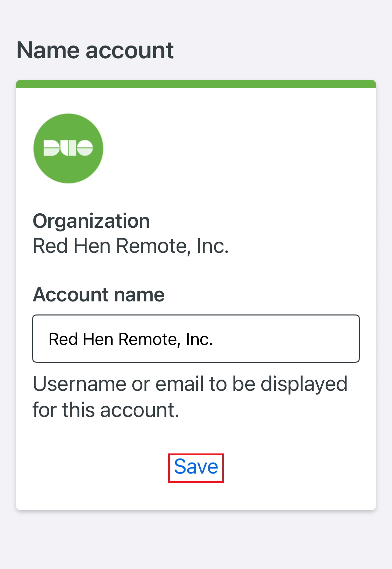Click the word "Remote" inside the text box
Screen dimensions: 392x569
tap(147, 339)
